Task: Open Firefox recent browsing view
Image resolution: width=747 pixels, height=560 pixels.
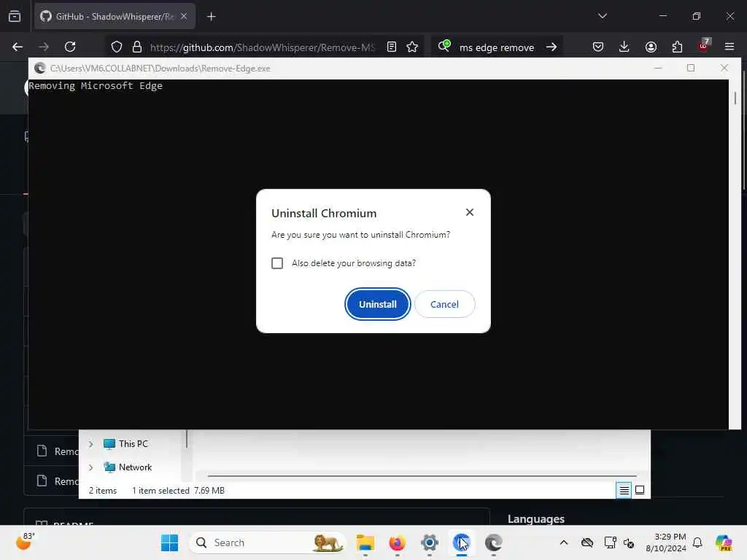Action: pos(15,16)
